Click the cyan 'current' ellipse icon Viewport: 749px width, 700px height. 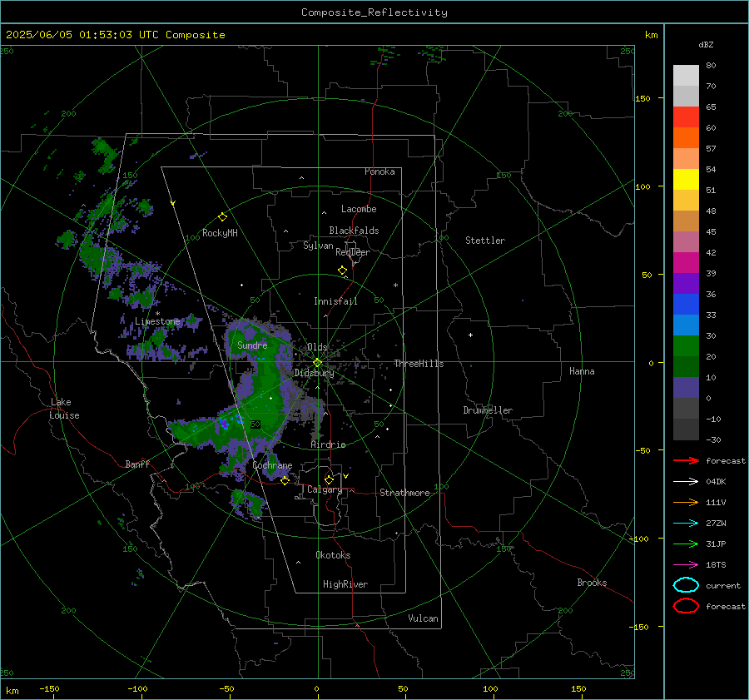click(686, 585)
